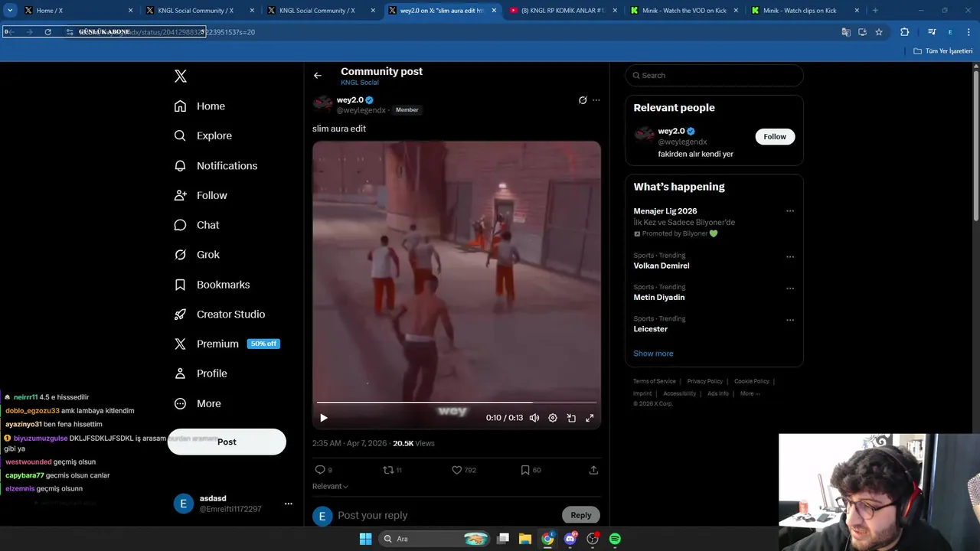Screen dimensions: 980x551
Task: Open the browser extensions puzzle icon
Action: (904, 32)
